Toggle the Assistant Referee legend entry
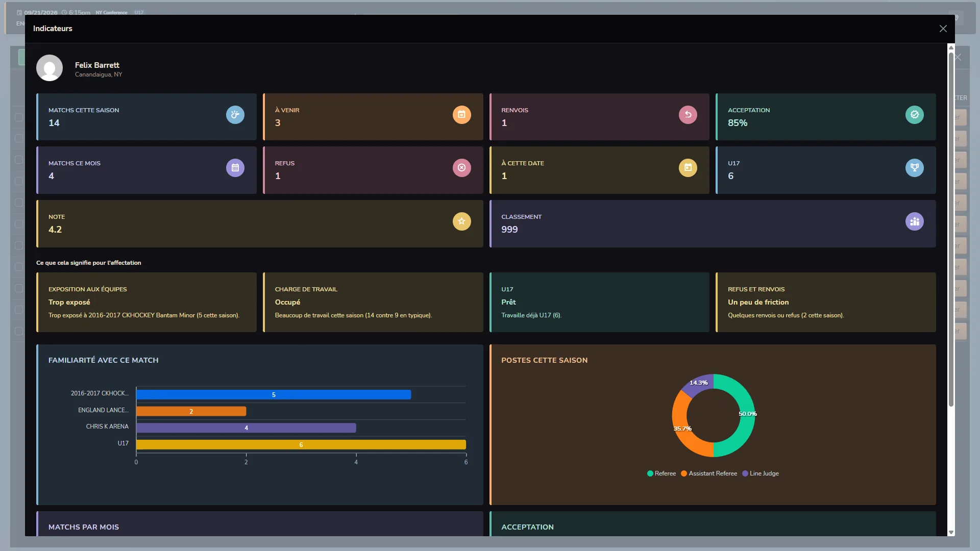 pos(709,473)
